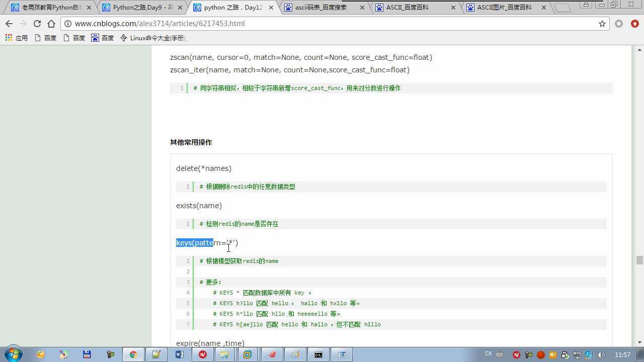This screenshot has width=644, height=362.
Task: Click the on-screen keyboard tray icon
Action: point(500,354)
